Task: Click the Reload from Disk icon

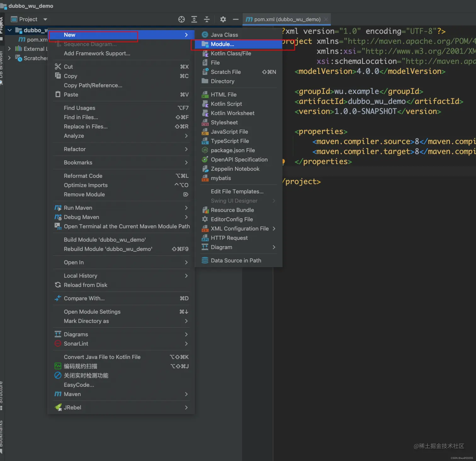Action: click(58, 285)
